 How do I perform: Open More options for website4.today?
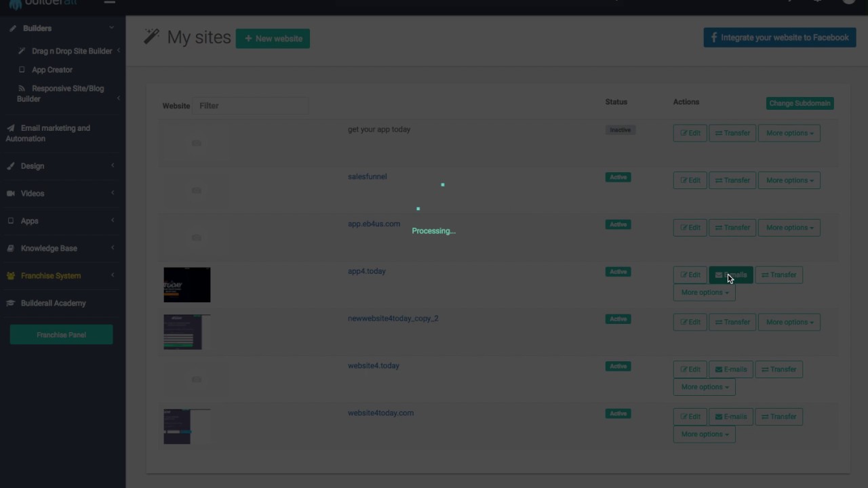coord(705,387)
